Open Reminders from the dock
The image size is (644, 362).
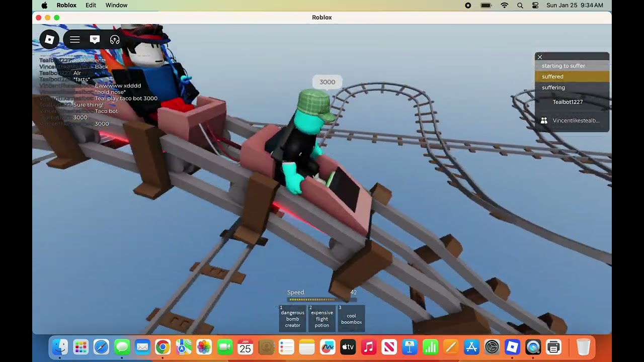pos(286,347)
